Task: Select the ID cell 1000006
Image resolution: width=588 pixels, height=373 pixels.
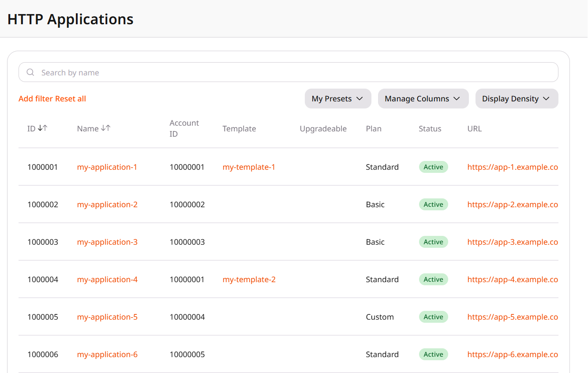Action: tap(43, 354)
